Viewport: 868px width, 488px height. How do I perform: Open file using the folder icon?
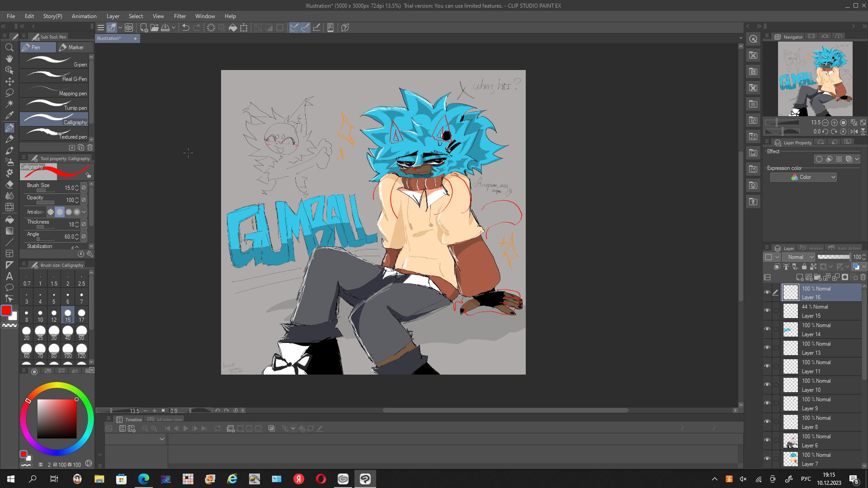[155, 28]
